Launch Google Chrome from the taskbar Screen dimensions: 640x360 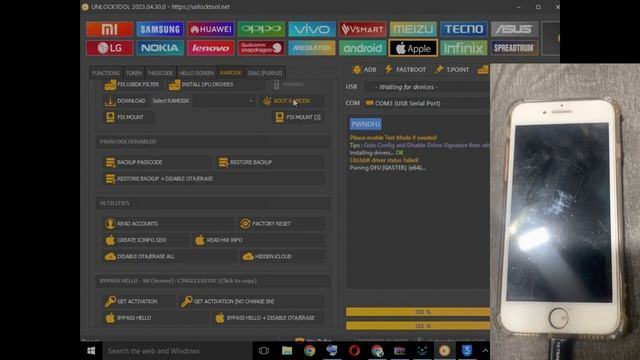tap(309, 351)
